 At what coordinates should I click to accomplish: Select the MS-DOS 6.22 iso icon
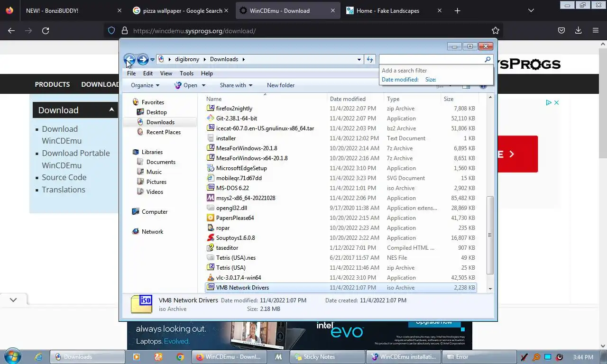coord(211,188)
